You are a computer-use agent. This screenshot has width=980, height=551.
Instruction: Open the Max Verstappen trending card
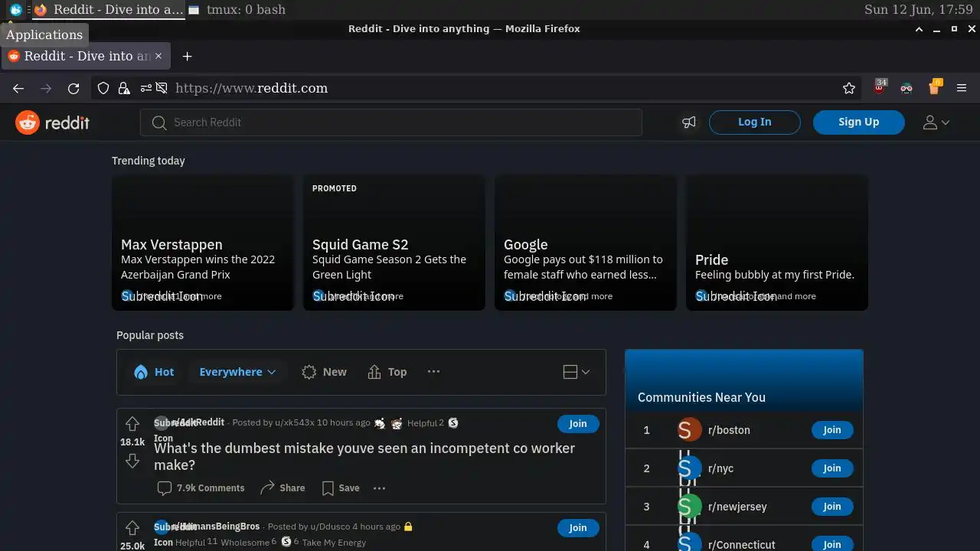pyautogui.click(x=203, y=243)
